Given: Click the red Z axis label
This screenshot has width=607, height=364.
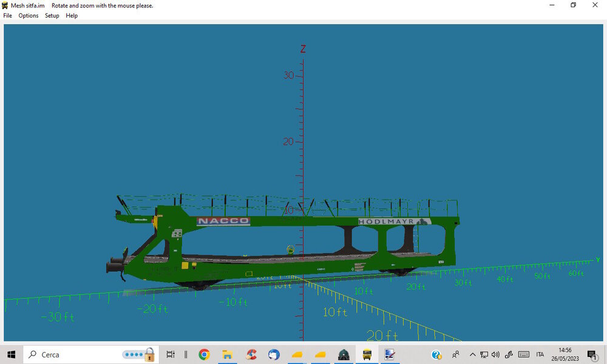Looking at the screenshot, I should 303,49.
